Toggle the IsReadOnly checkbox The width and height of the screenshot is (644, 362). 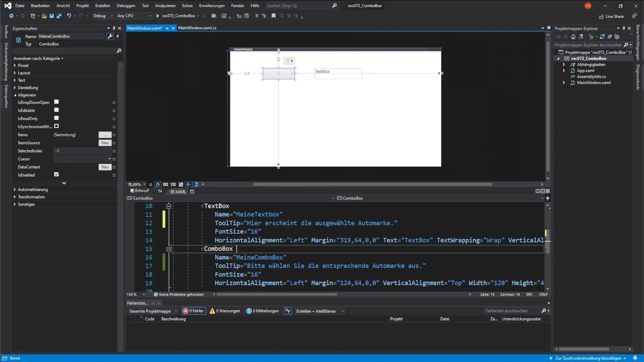(x=56, y=118)
